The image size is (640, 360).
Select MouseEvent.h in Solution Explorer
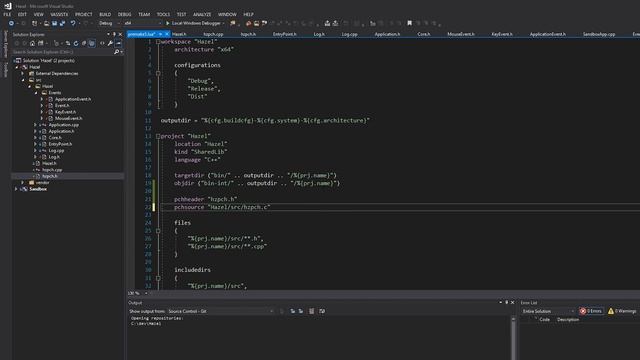click(x=69, y=118)
